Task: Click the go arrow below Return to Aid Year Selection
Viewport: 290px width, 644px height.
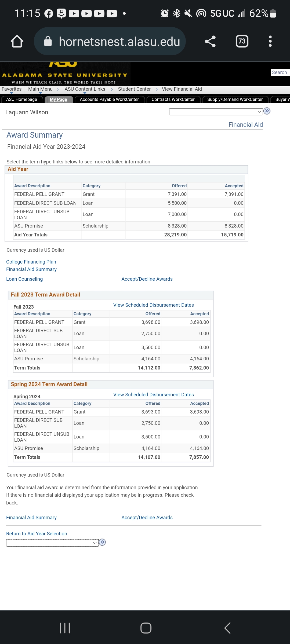Action: click(102, 542)
